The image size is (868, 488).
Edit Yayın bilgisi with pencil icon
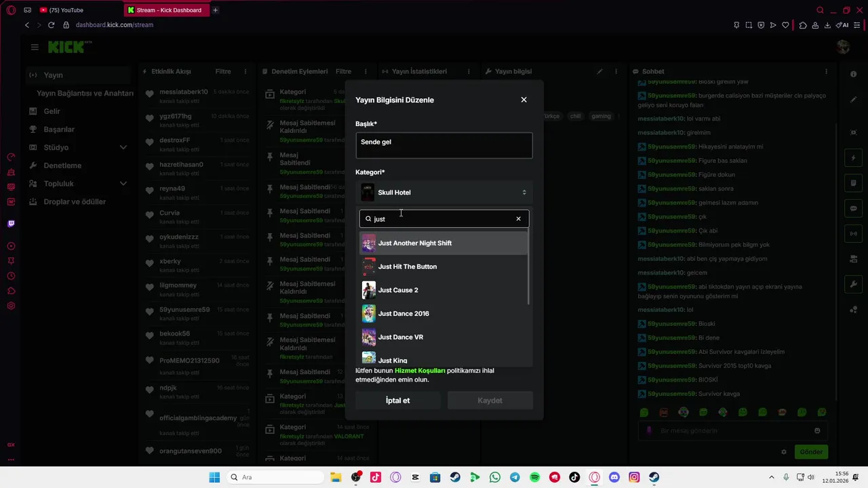pos(599,71)
